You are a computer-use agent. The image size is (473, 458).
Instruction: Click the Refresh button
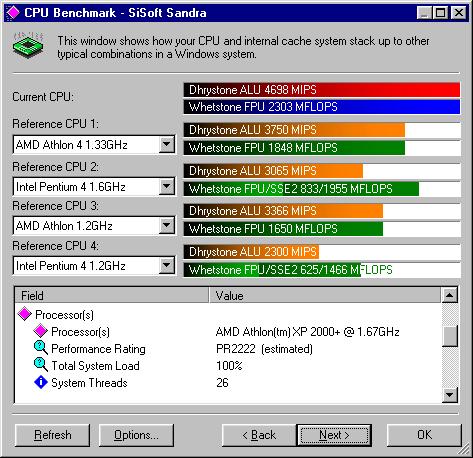click(x=52, y=435)
